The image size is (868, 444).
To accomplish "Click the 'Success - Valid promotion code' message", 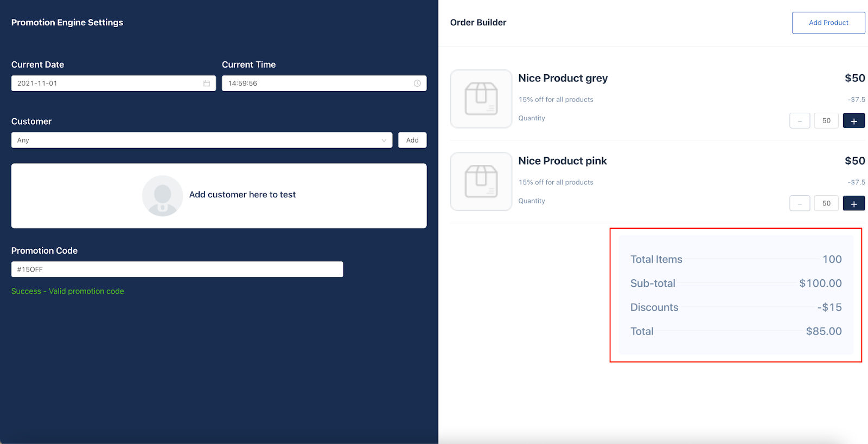I will tap(68, 291).
